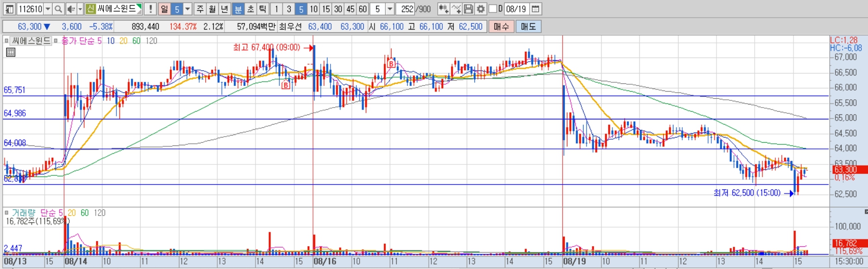Open the stock search magnifier icon
Image resolution: width=868 pixels, height=269 pixels.
click(58, 9)
